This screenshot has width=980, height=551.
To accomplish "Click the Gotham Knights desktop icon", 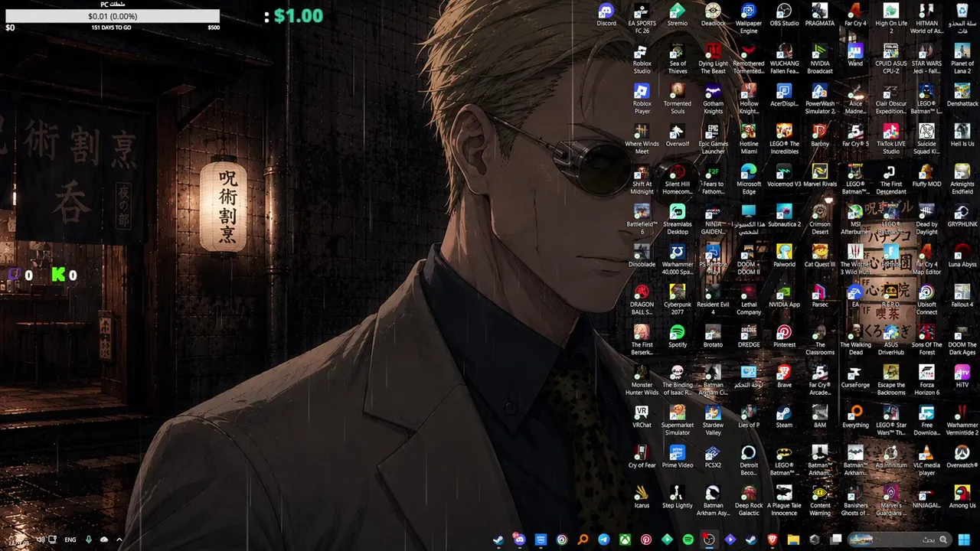I will coord(713,99).
